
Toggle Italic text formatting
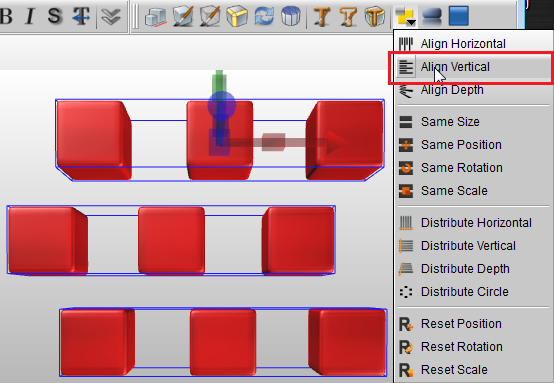point(30,16)
